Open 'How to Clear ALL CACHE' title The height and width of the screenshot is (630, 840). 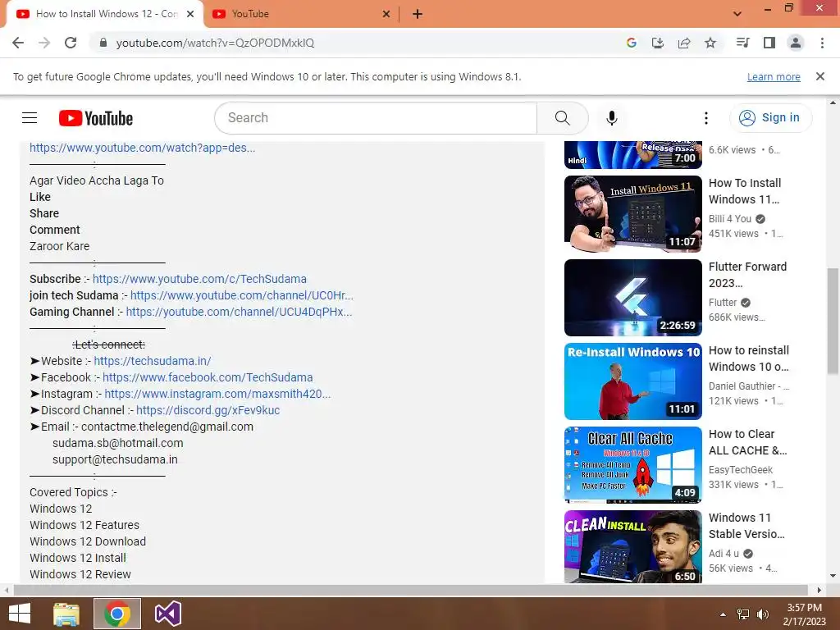click(x=748, y=442)
